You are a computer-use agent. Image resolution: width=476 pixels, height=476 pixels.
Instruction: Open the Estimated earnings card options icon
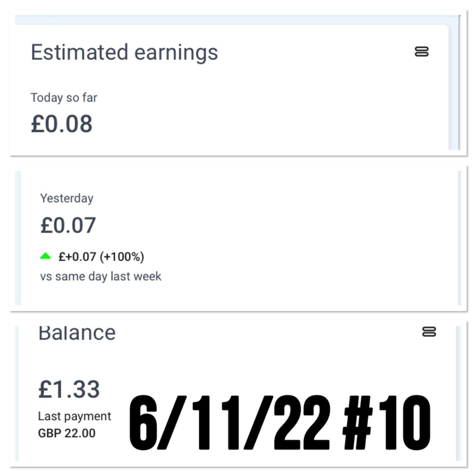pos(421,52)
